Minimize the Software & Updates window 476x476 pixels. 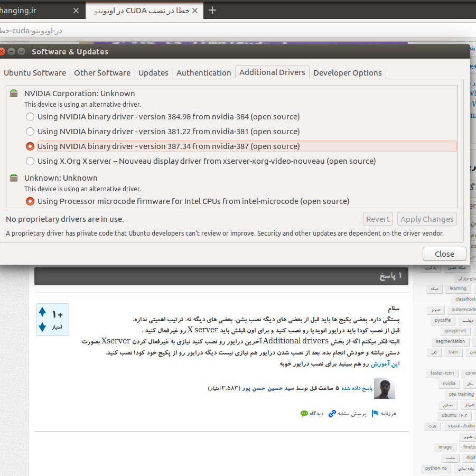coord(11,51)
